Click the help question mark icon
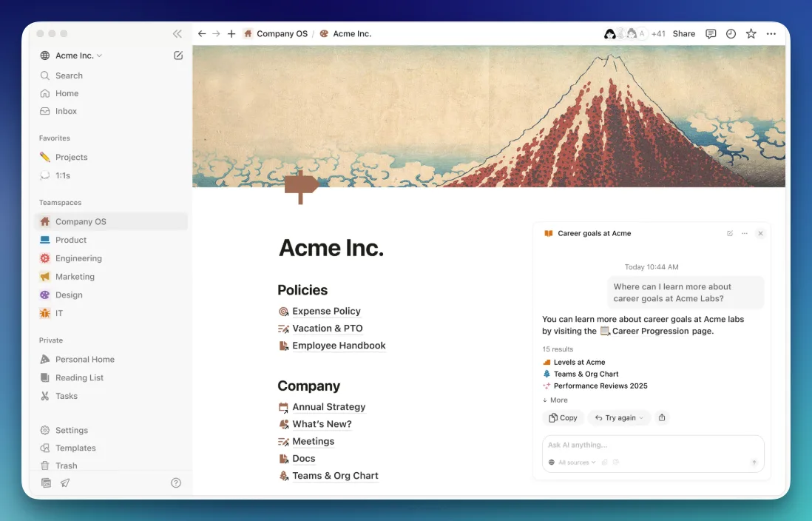 pos(176,483)
